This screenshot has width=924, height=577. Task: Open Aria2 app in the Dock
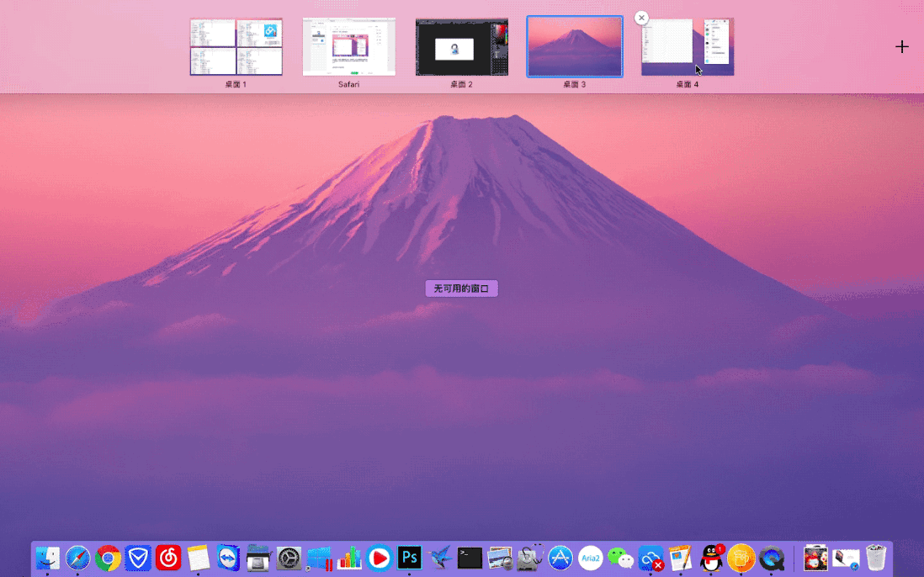[591, 558]
